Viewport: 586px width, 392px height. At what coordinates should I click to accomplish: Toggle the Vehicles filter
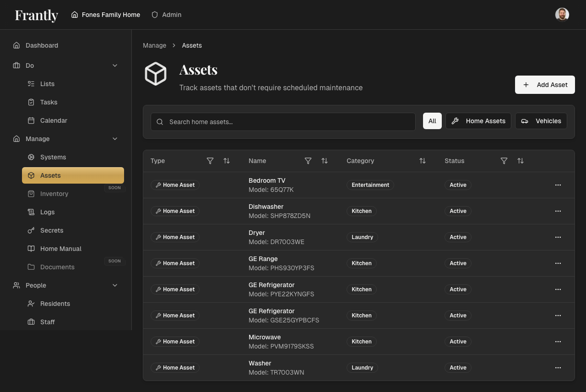tap(541, 121)
